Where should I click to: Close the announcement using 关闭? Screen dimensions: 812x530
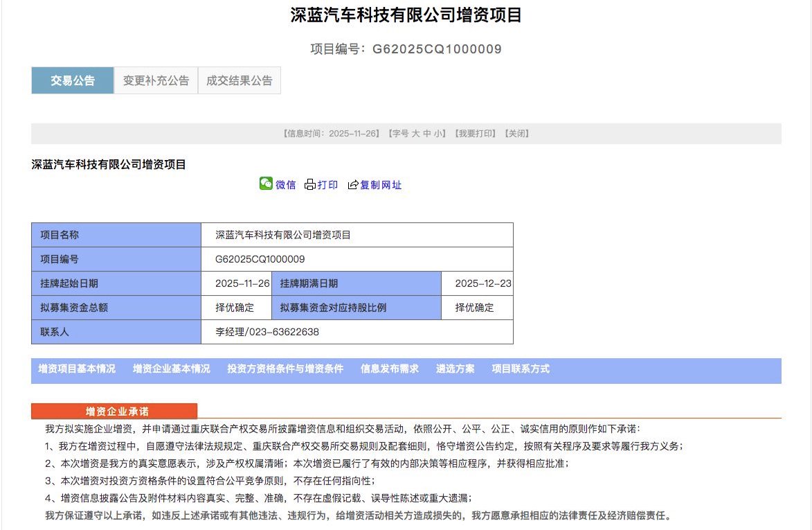coord(516,133)
